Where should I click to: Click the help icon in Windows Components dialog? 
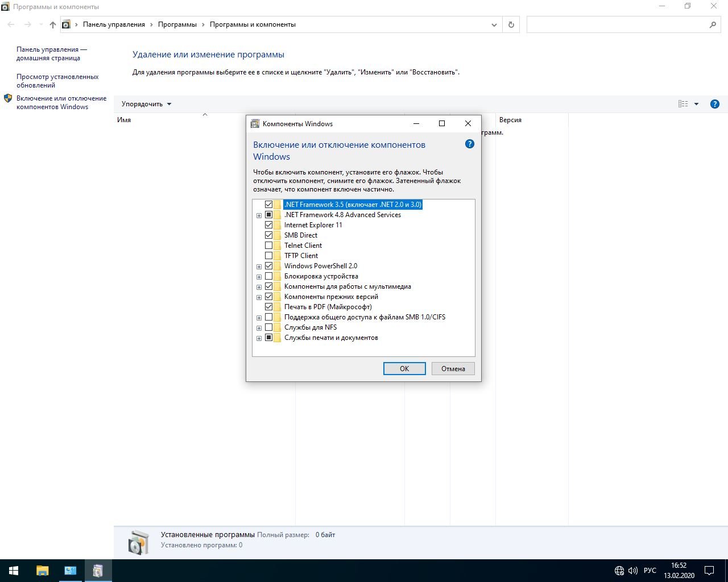point(470,144)
